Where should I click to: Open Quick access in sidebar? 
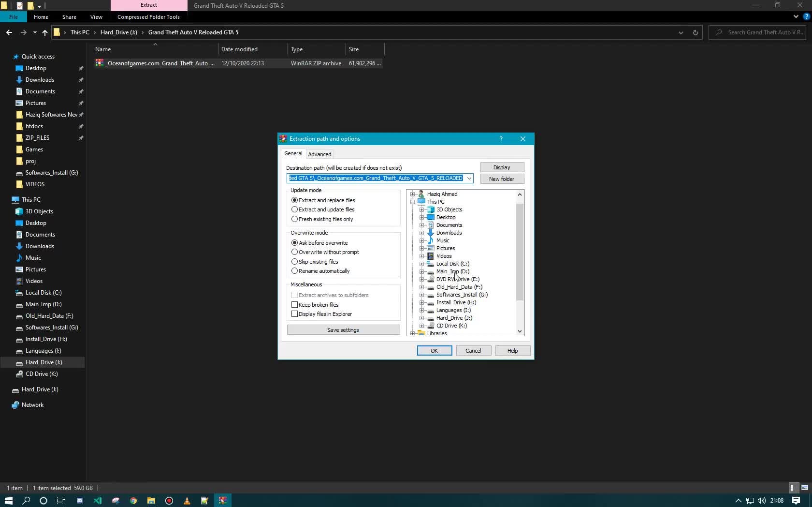click(x=38, y=57)
